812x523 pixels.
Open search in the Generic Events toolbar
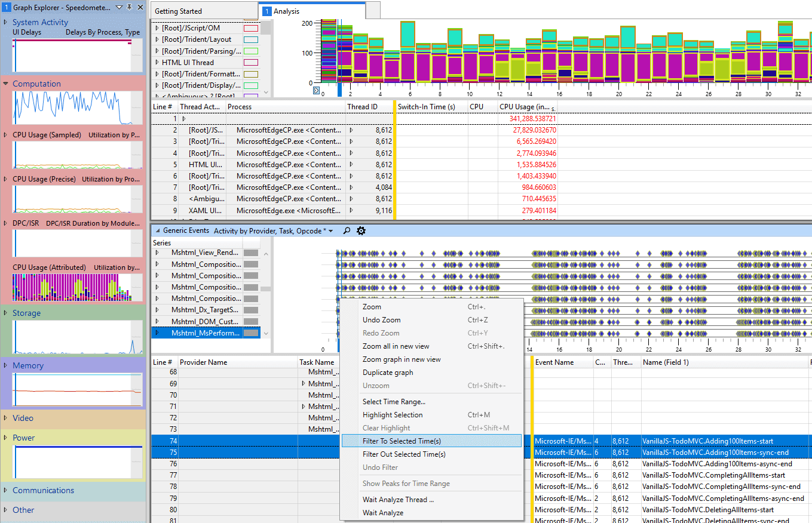[346, 230]
